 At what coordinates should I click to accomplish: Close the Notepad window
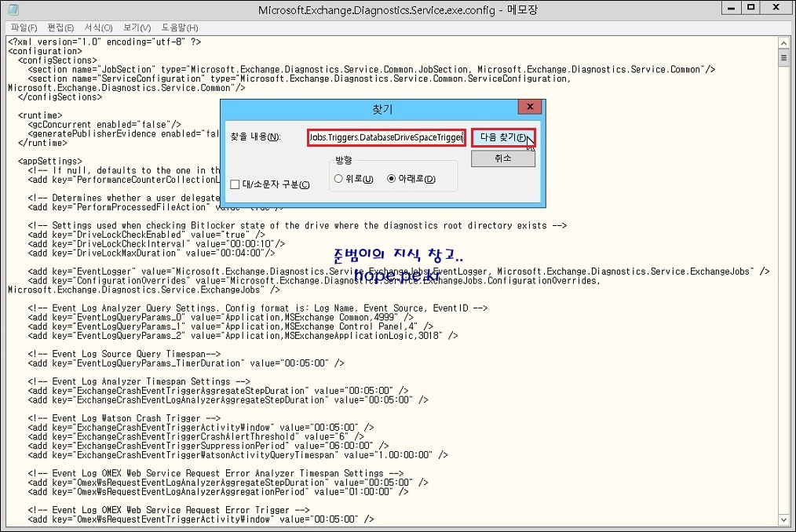point(776,8)
